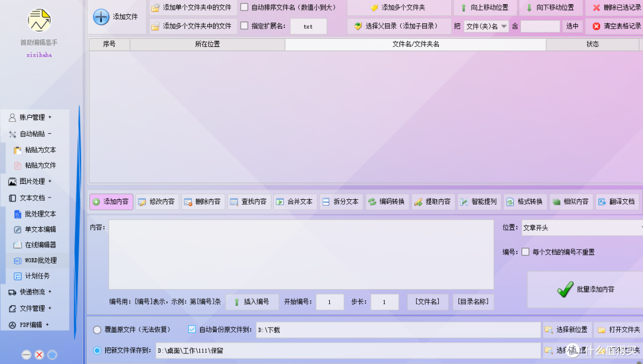643x364 pixels.
Task: Click the backup path field D:\下载
Action: pyautogui.click(x=398, y=330)
